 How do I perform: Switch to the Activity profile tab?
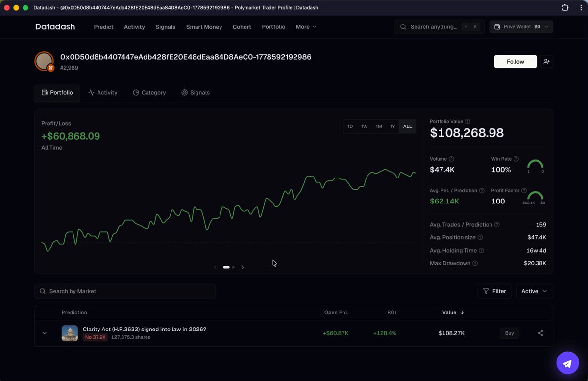(x=103, y=92)
